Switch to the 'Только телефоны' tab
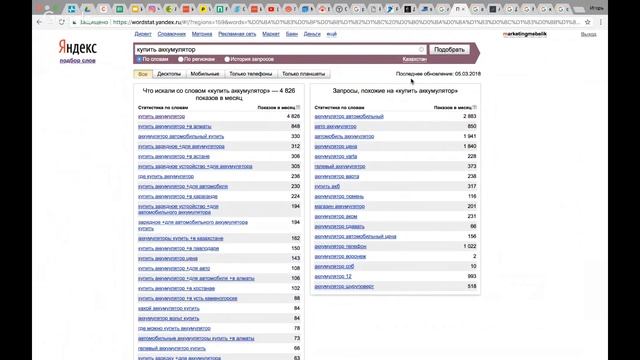The image size is (640, 360). click(x=251, y=74)
